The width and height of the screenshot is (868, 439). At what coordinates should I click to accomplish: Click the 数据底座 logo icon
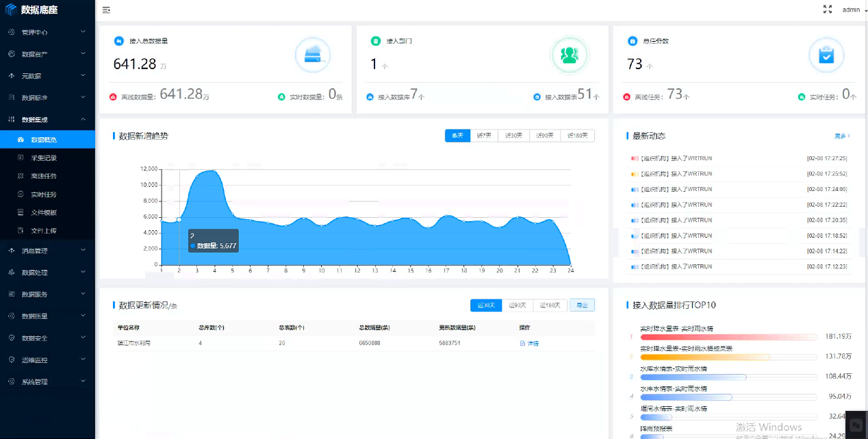[10, 10]
